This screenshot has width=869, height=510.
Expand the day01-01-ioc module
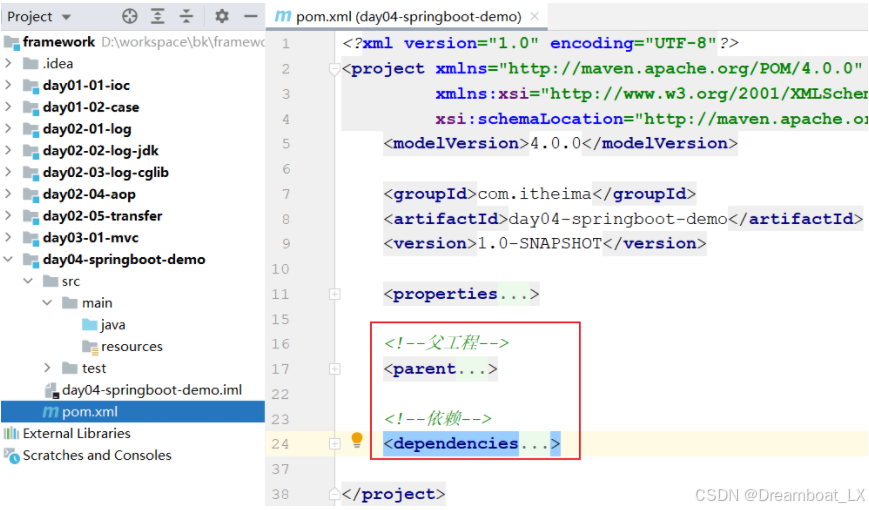(8, 85)
